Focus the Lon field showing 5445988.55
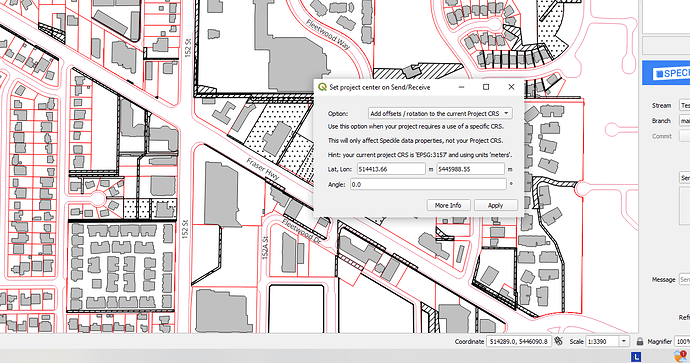Image resolution: width=690 pixels, height=363 pixels. tap(470, 169)
